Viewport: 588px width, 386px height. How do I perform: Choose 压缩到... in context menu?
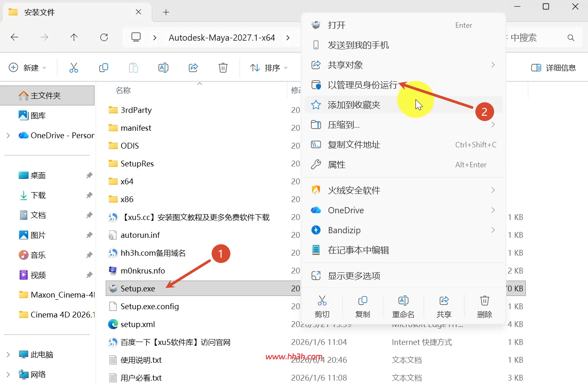[x=403, y=125]
